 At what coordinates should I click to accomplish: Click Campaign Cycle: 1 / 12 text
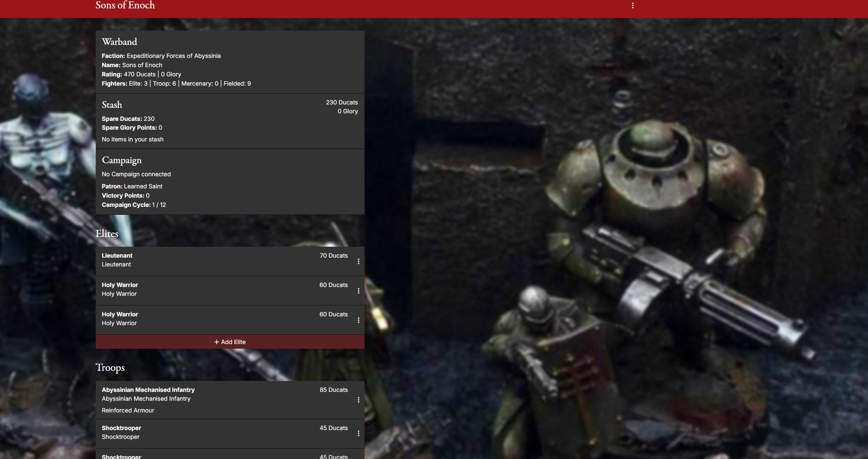pos(134,205)
